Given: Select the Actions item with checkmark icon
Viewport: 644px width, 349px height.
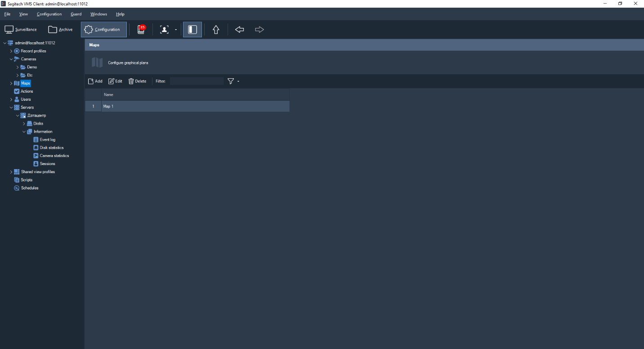Looking at the screenshot, I should (x=27, y=91).
